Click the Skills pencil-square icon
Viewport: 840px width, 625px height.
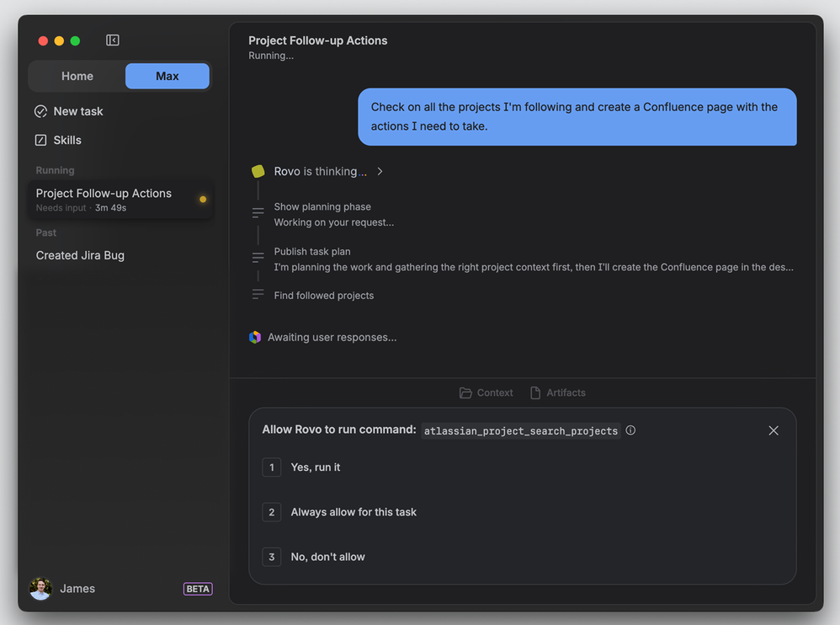40,141
